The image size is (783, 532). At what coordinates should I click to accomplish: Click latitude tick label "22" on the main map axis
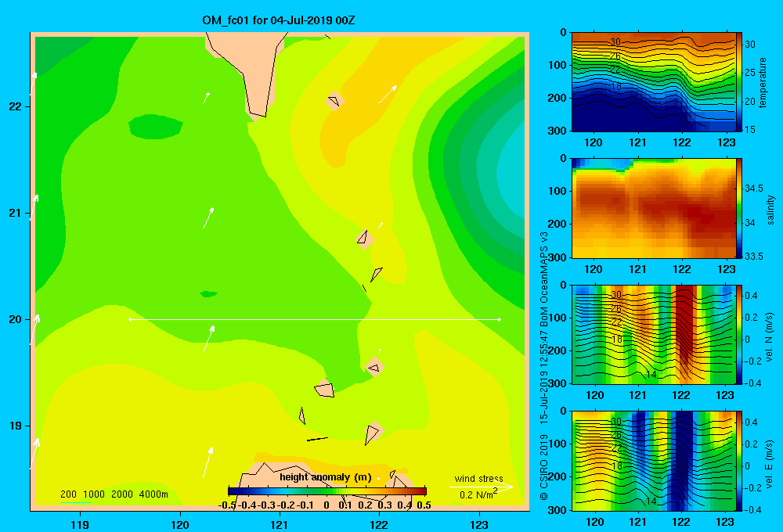(15, 106)
